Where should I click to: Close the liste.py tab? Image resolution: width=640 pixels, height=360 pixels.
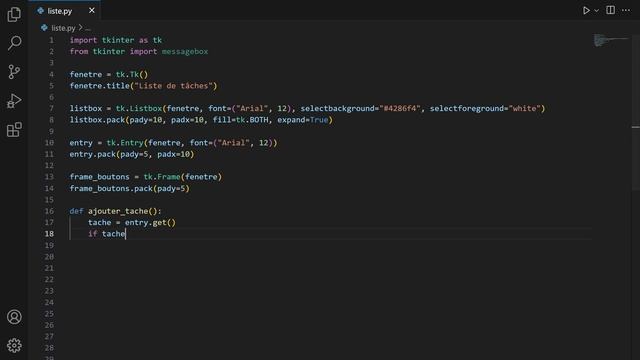(x=92, y=11)
